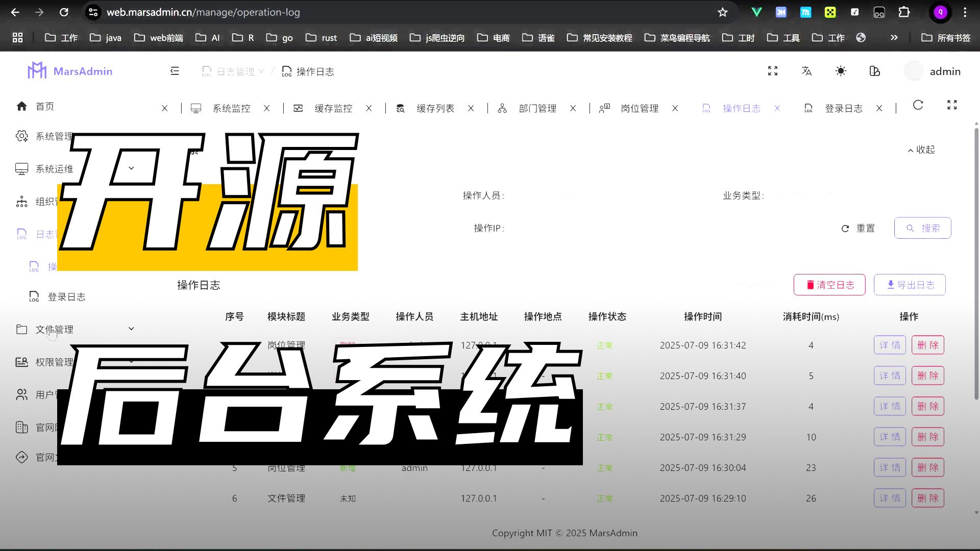The image size is (980, 551).
Task: Click the tab refresh circular arrow icon
Action: point(918,105)
